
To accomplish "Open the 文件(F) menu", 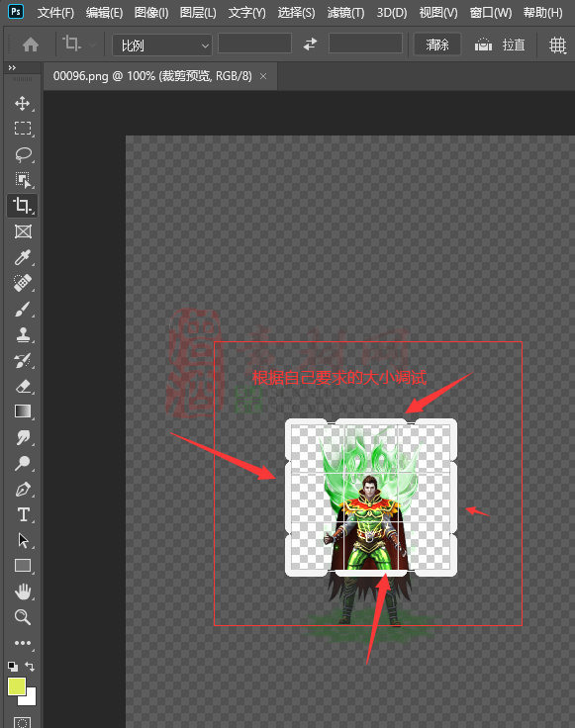I will (55, 13).
